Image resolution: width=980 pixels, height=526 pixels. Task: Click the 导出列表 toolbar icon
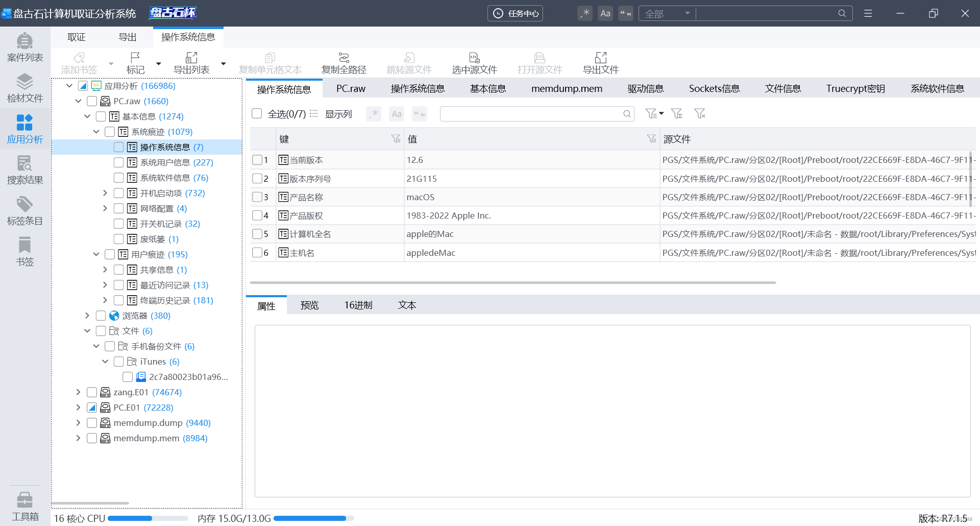pos(191,57)
